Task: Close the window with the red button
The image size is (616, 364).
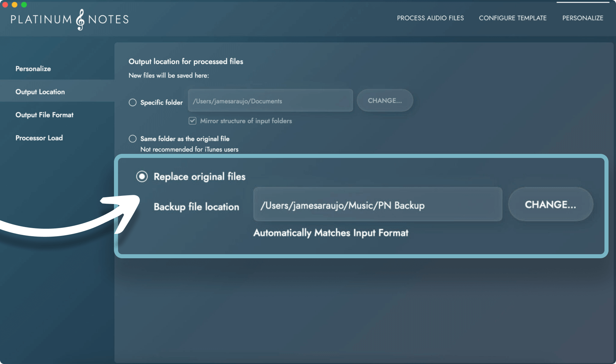Action: 5,4
